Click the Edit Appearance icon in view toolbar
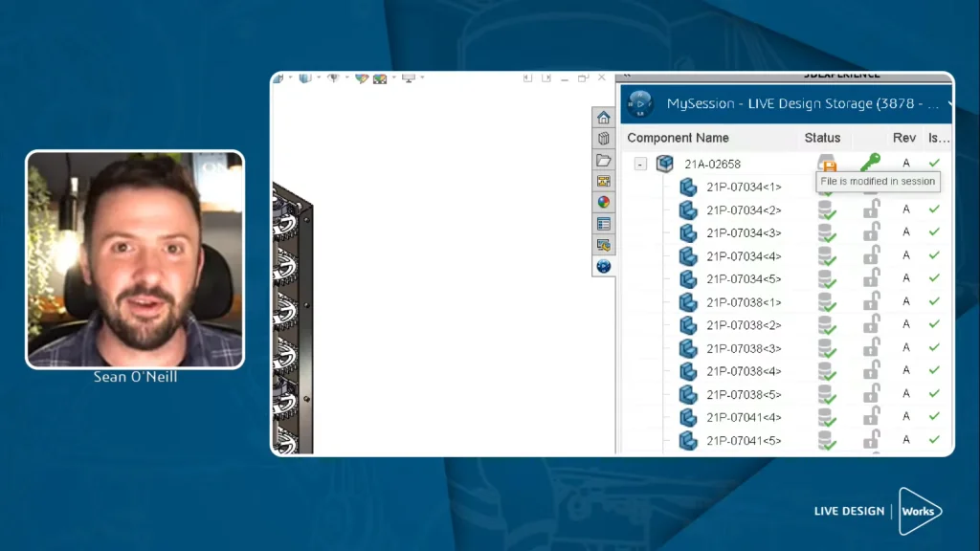 (x=362, y=78)
